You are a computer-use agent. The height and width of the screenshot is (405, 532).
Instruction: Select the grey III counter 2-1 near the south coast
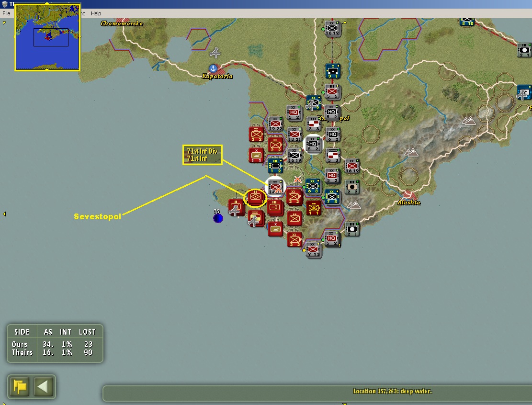[x=352, y=229]
